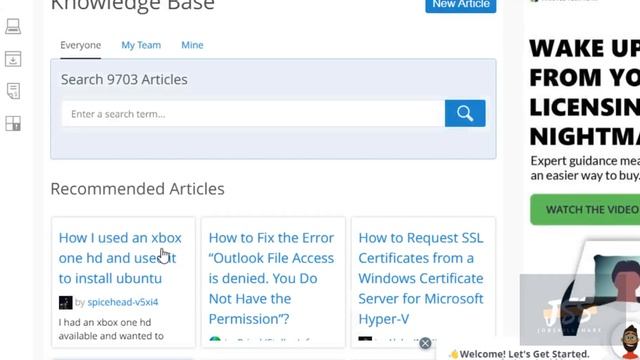Dismiss the Welcome popup with X icon

point(425,343)
